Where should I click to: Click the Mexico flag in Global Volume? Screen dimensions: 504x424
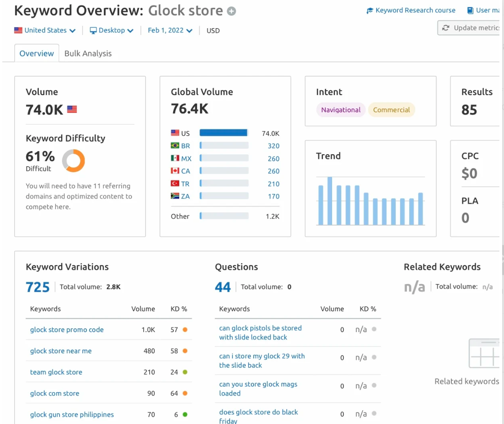pyautogui.click(x=175, y=158)
